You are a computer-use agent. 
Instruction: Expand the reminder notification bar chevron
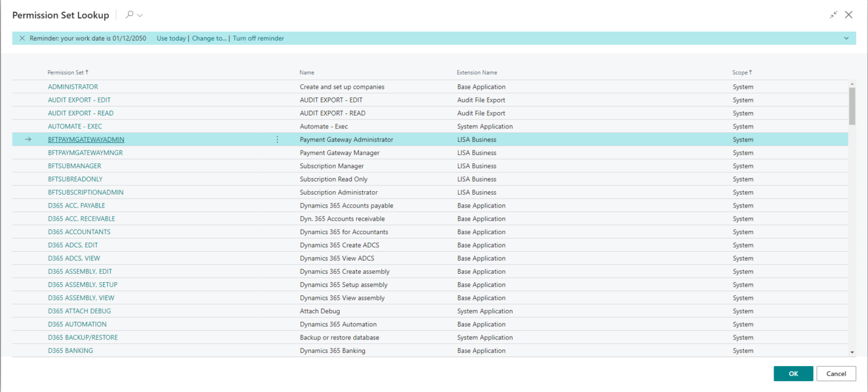[x=846, y=38]
